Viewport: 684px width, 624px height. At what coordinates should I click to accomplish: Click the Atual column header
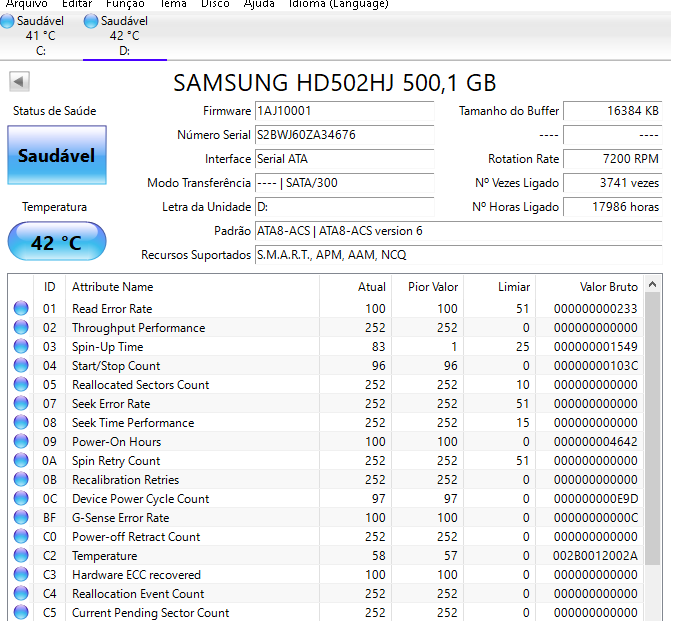[356, 287]
